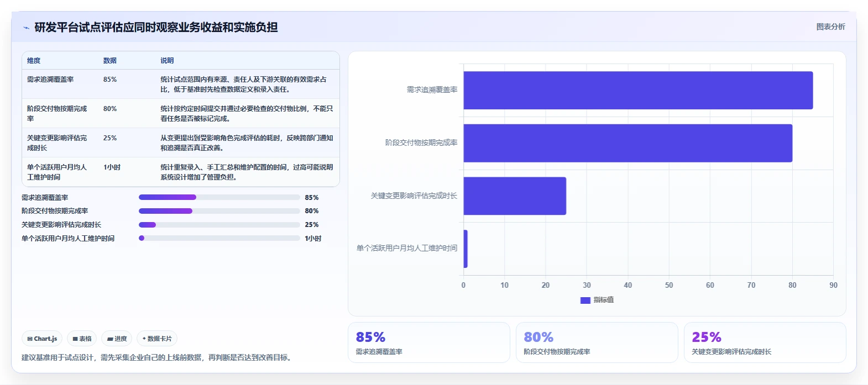Click the 25% value beside progress bar
The image size is (868, 385).
(312, 225)
